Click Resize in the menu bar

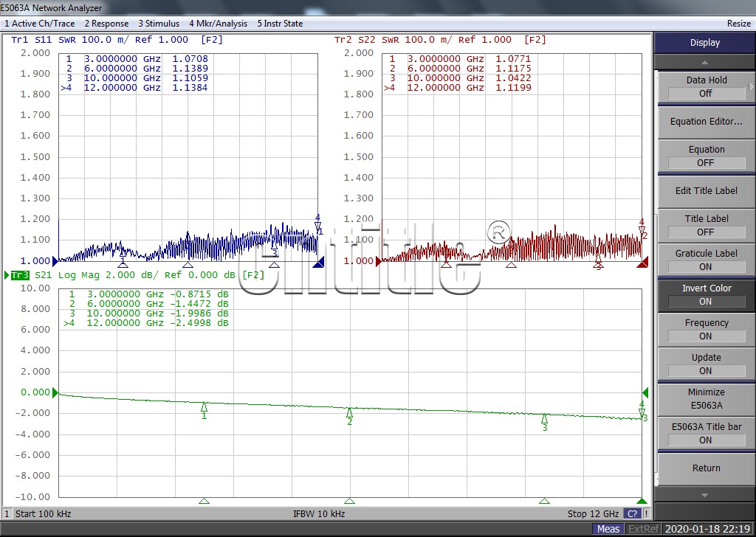[x=738, y=24]
